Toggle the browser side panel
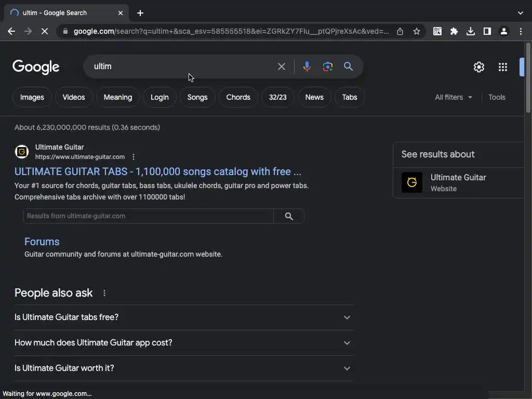Screen dimensions: 532x399 pos(487,31)
